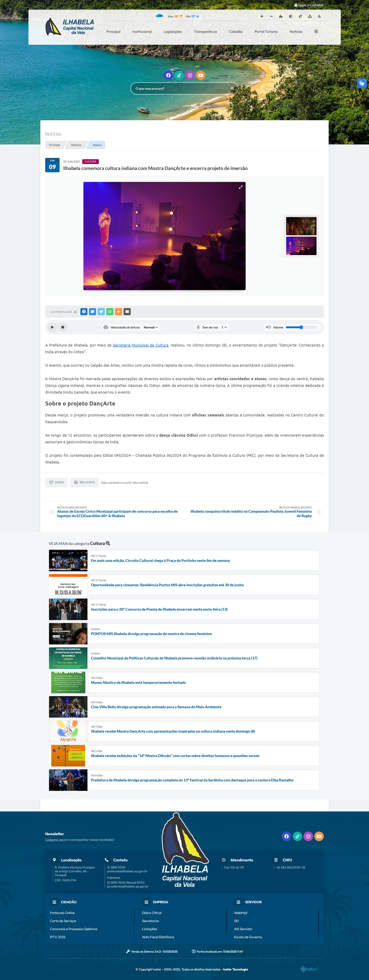Click the CULTURA category tag
Screen dimensions: 369x980
91,162
